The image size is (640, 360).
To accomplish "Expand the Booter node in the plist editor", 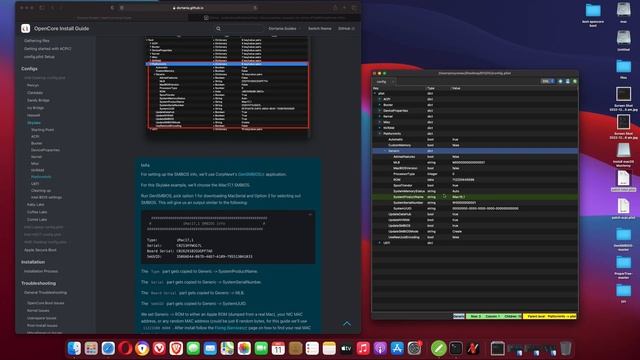I will (x=380, y=105).
